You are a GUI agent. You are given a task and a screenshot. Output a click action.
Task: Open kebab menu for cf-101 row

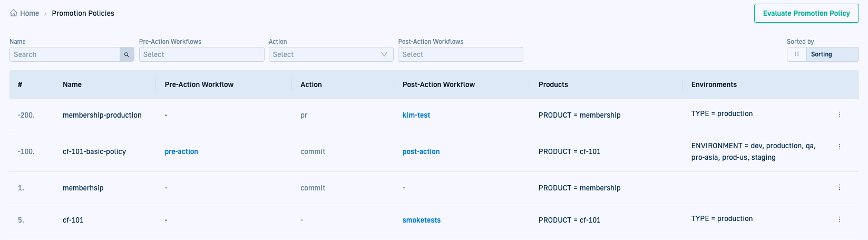[840, 219]
